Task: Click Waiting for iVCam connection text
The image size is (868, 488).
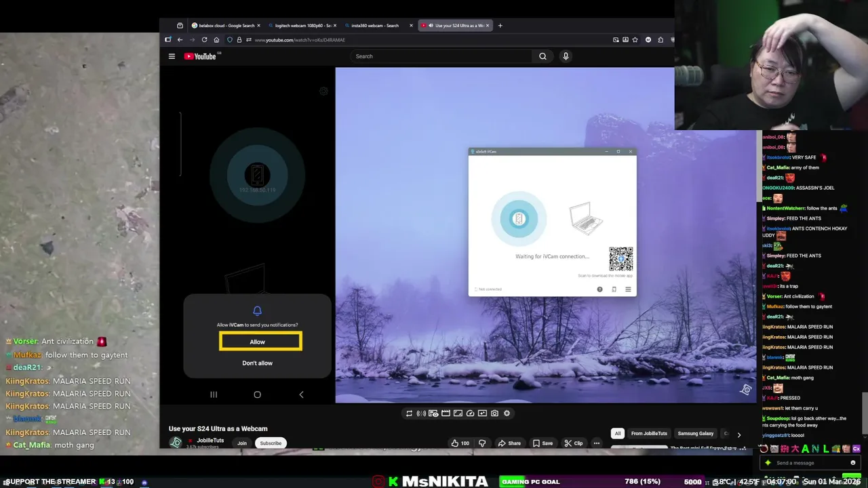Action: point(552,256)
